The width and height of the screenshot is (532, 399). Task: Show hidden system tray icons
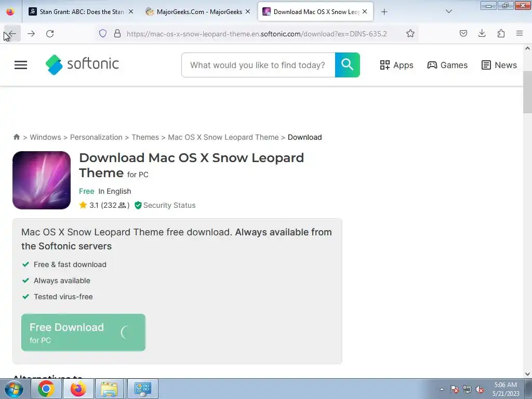click(x=442, y=389)
